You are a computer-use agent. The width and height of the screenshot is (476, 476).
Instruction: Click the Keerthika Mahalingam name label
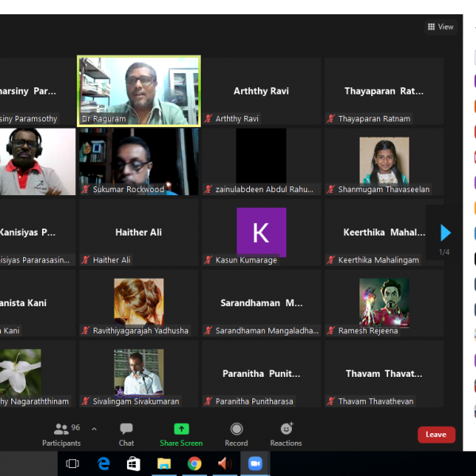tap(378, 260)
